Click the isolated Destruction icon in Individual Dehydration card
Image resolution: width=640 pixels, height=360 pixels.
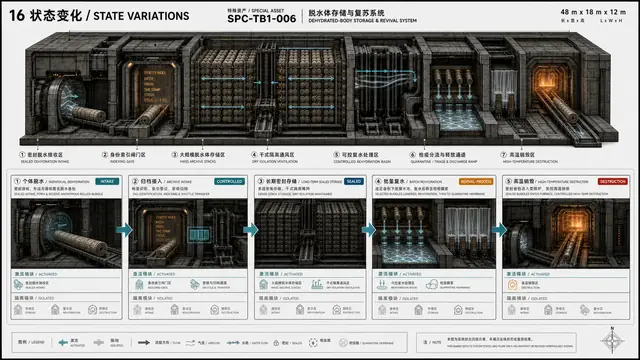(93, 310)
